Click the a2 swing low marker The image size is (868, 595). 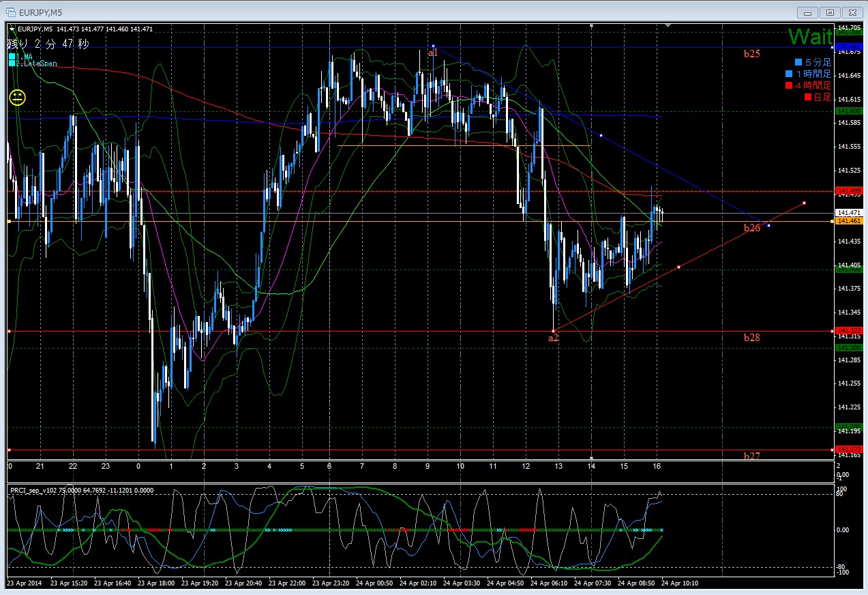pyautogui.click(x=554, y=337)
